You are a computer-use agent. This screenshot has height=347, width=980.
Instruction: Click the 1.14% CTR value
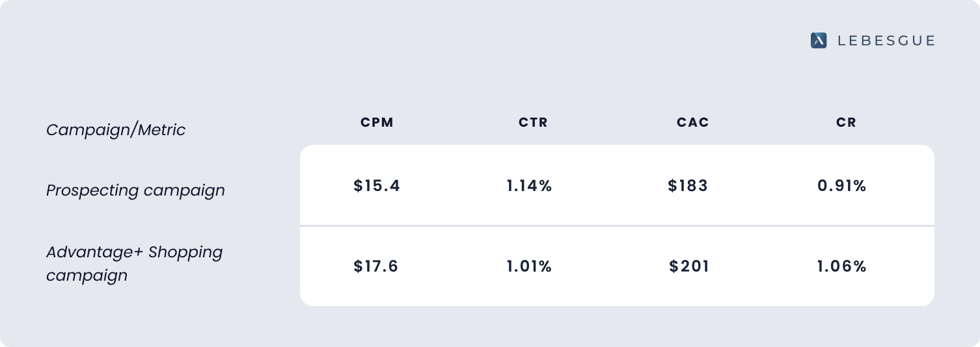(529, 186)
